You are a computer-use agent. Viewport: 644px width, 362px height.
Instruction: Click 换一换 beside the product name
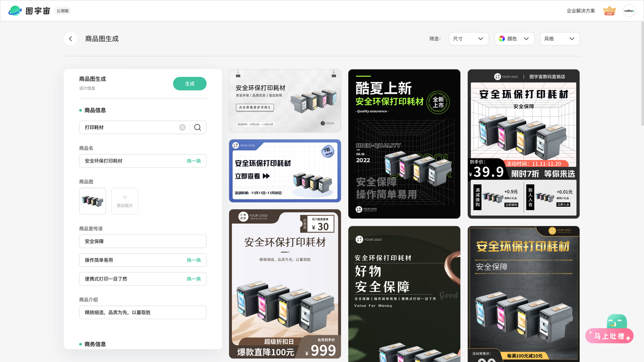coord(194,161)
